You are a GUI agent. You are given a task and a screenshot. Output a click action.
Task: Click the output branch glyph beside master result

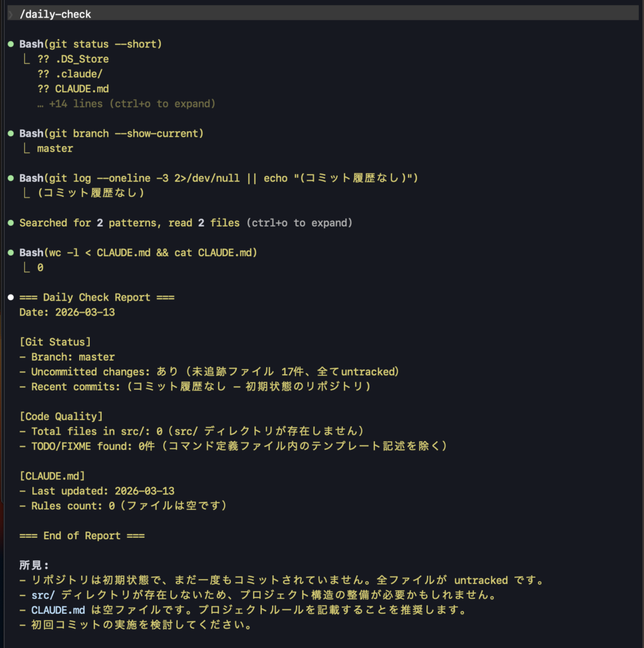pyautogui.click(x=27, y=149)
